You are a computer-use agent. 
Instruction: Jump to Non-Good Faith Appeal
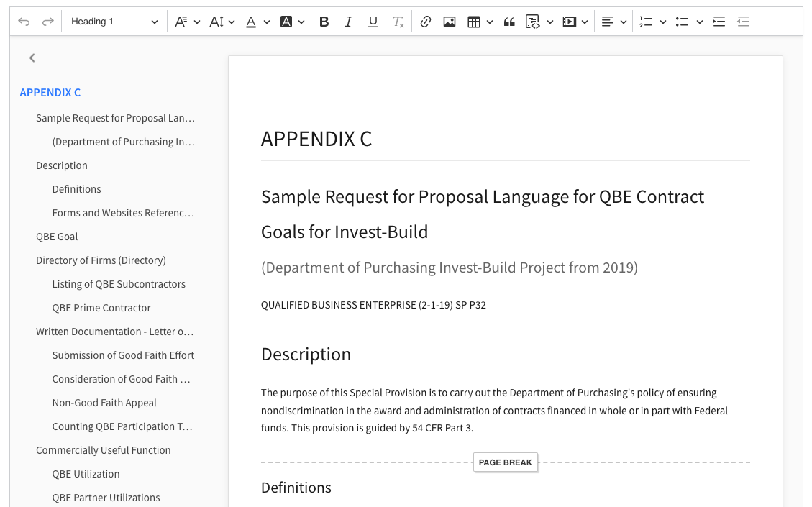click(x=104, y=403)
